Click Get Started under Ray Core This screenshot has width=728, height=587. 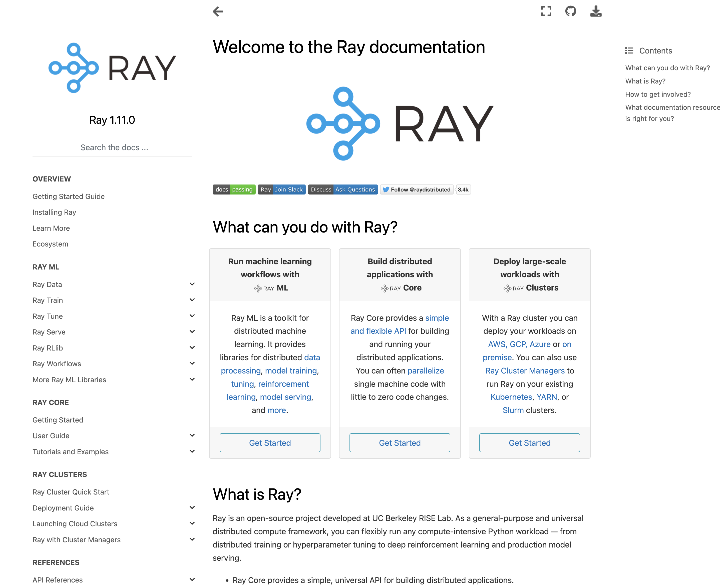(400, 442)
